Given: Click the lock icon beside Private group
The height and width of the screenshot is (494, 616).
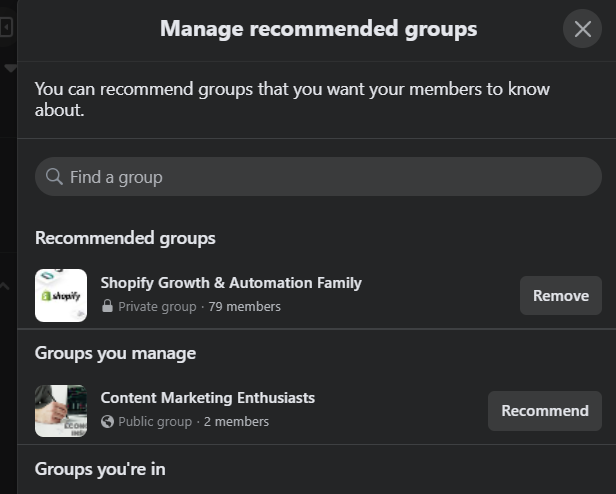Looking at the screenshot, I should [107, 307].
